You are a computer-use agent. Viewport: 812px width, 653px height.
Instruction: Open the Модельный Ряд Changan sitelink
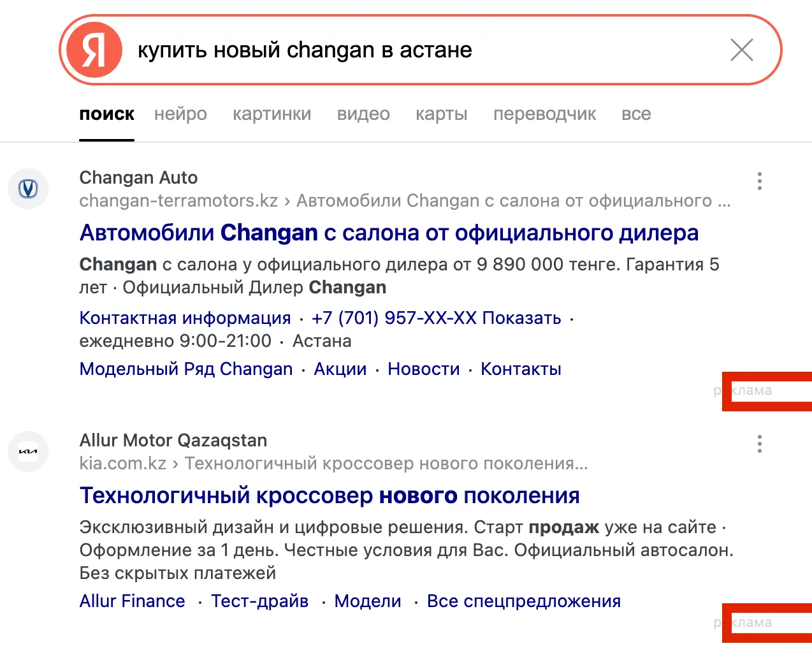click(186, 369)
